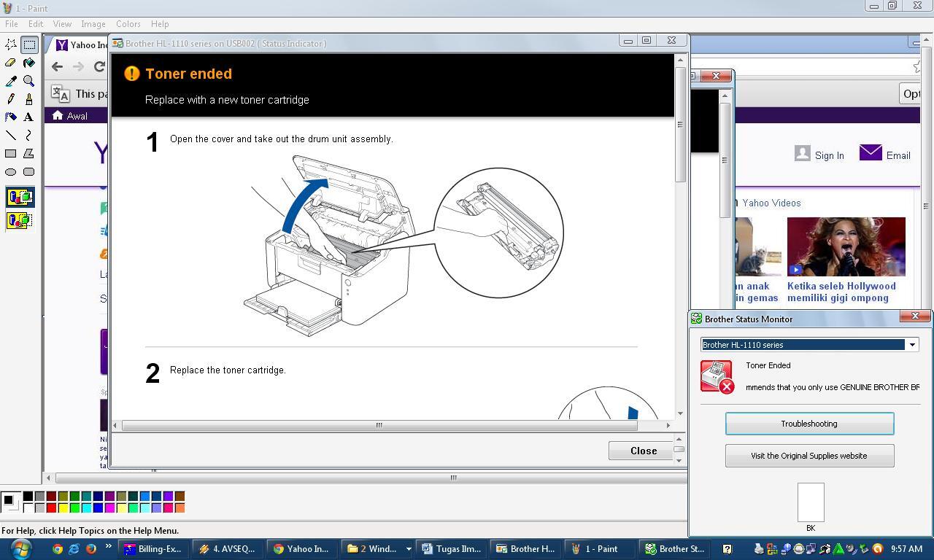934x560 pixels.
Task: Click Visit the Original Supplies website button
Action: pos(809,456)
